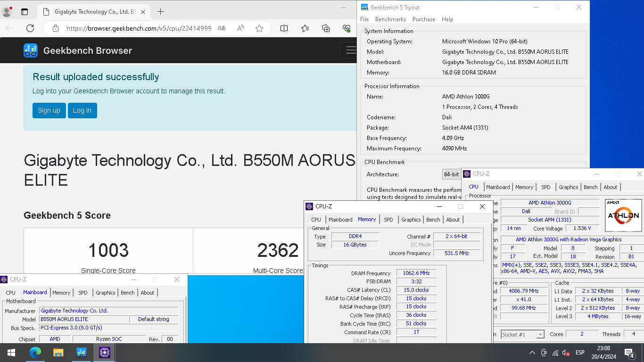Open the split screen icon in Edge

284,28
